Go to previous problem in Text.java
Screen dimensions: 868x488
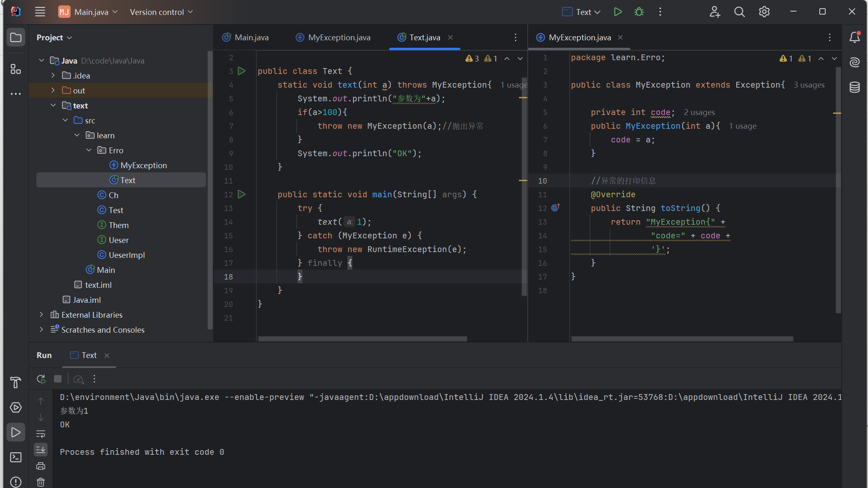(x=507, y=59)
